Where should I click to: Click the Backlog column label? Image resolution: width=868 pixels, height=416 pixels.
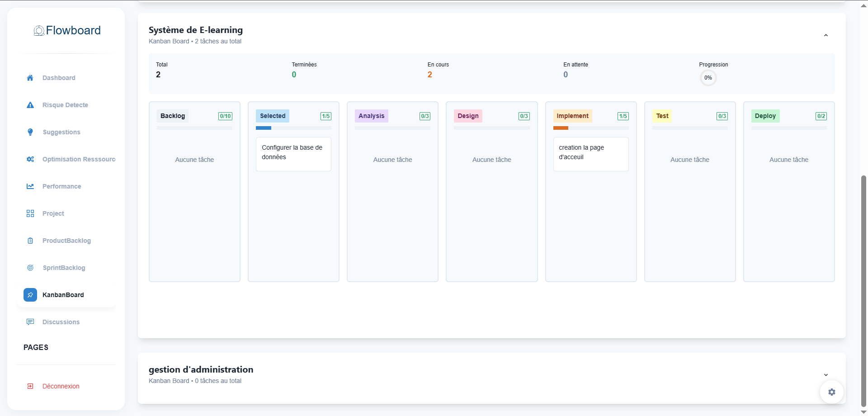[173, 116]
